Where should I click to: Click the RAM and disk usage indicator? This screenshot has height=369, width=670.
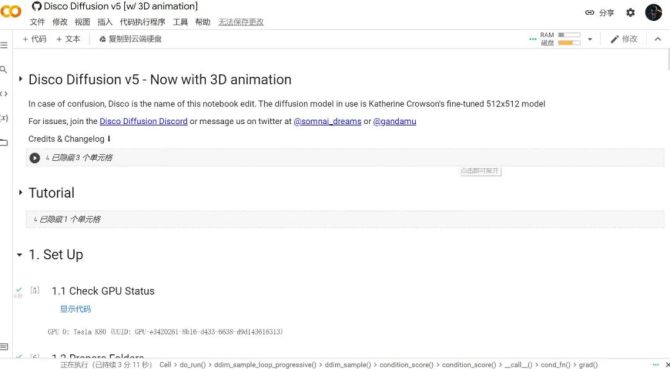point(560,39)
